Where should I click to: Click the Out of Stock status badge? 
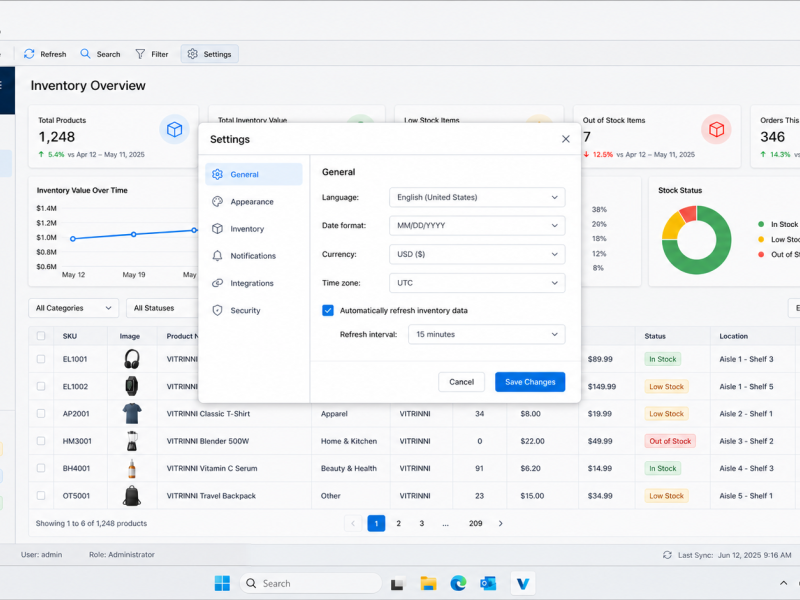(x=670, y=441)
